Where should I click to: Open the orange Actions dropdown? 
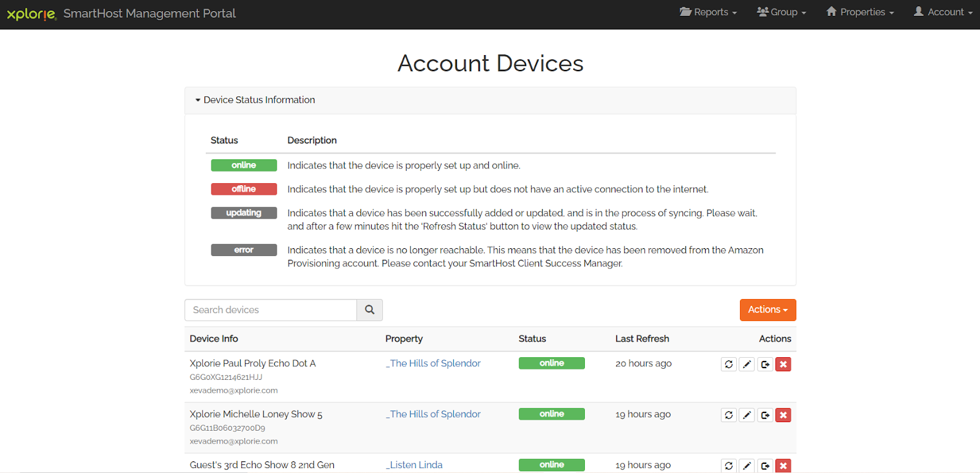[768, 310]
